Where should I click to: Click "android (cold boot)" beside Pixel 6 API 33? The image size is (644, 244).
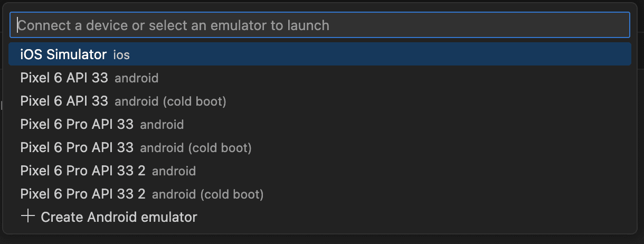(170, 101)
